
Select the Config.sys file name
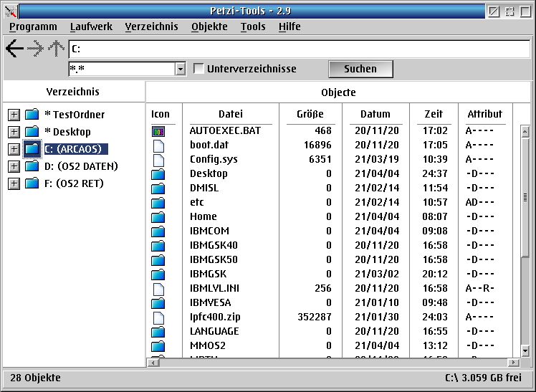[214, 159]
